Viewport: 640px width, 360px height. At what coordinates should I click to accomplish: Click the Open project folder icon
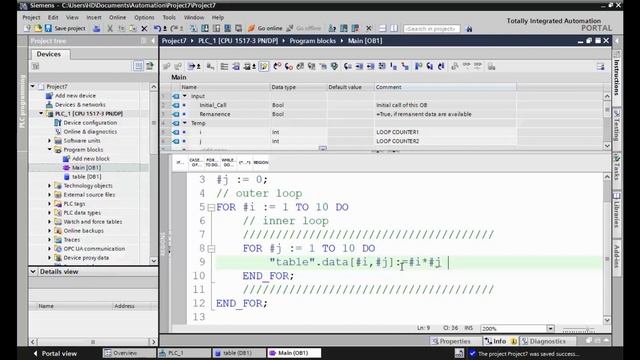pyautogui.click(x=38, y=28)
